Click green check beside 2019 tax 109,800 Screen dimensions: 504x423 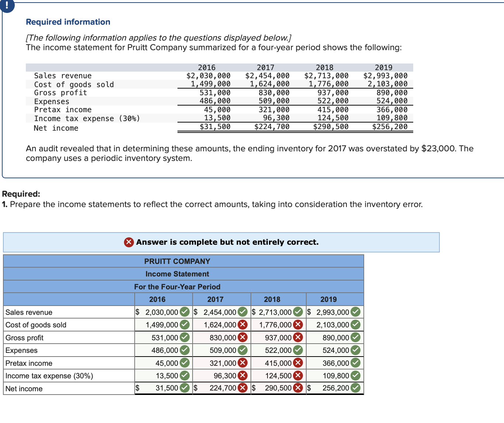pos(355,375)
